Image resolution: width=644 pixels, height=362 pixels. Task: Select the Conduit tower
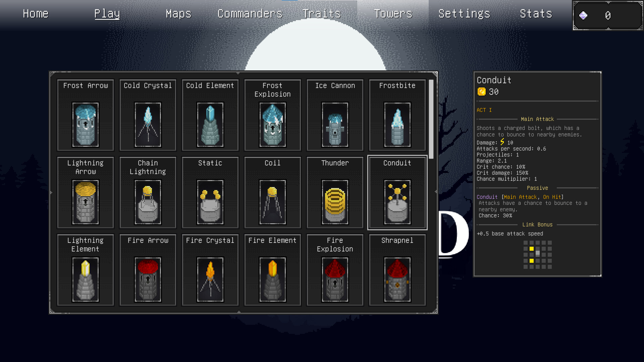click(x=397, y=193)
